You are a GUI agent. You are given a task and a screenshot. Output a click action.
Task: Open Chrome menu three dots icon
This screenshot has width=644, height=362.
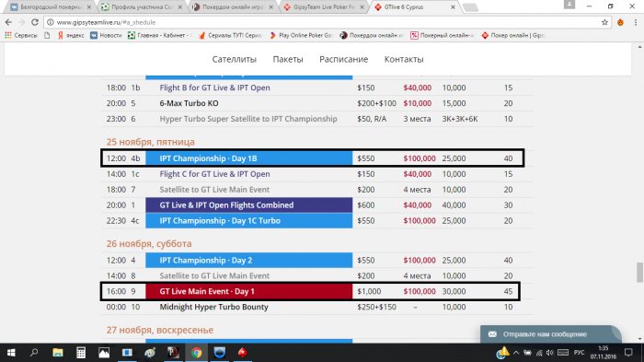(636, 22)
